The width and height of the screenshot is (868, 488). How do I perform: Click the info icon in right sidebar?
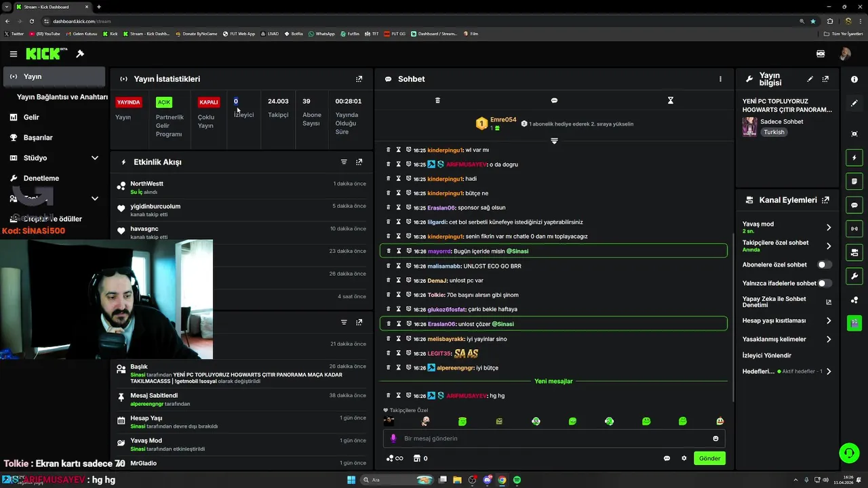(x=854, y=79)
